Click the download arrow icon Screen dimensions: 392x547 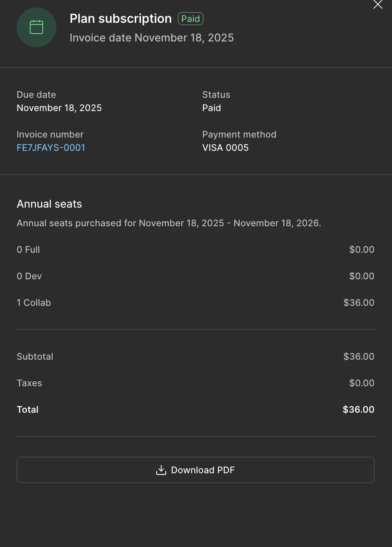click(x=161, y=470)
